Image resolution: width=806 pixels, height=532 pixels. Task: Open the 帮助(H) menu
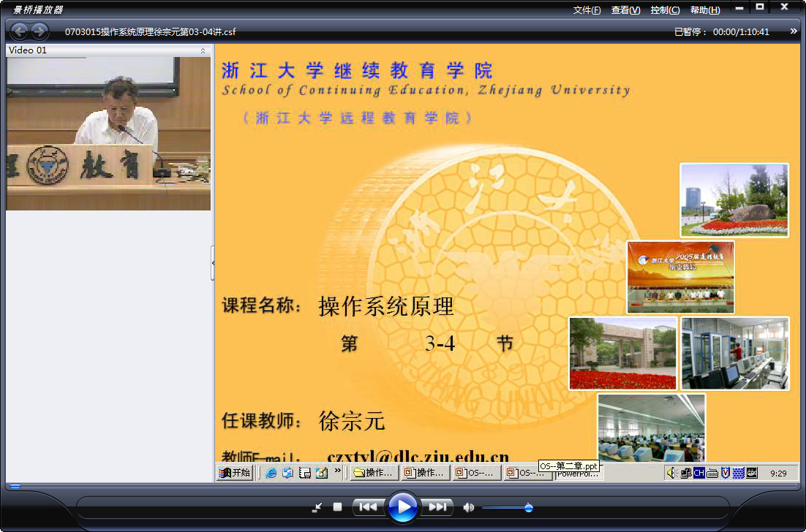705,10
